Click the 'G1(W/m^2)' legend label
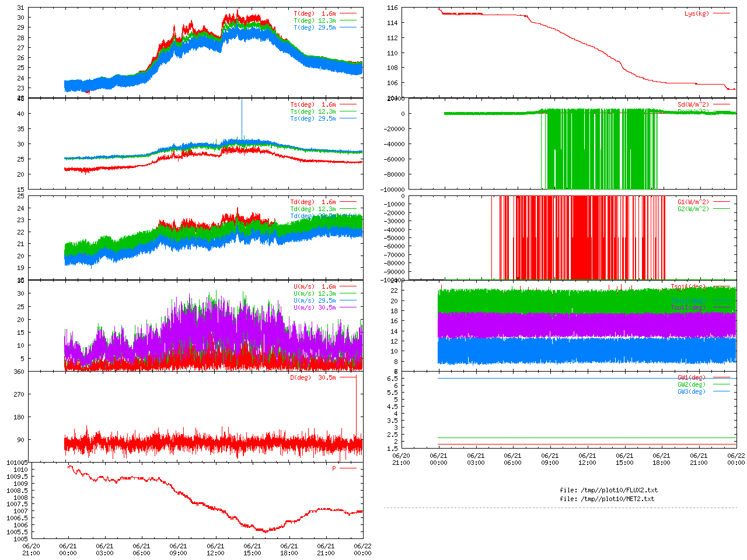This screenshot has height=560, width=747. click(693, 202)
